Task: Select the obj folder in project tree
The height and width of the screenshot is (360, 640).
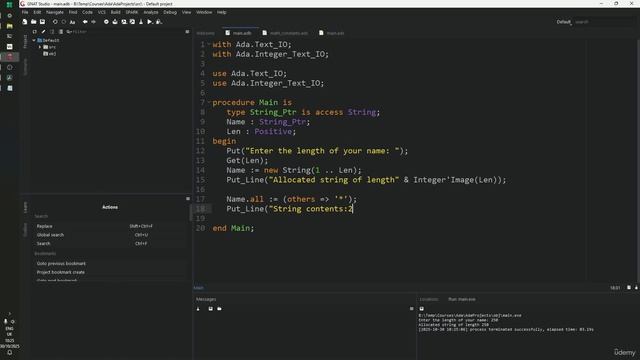Action: [x=50, y=53]
